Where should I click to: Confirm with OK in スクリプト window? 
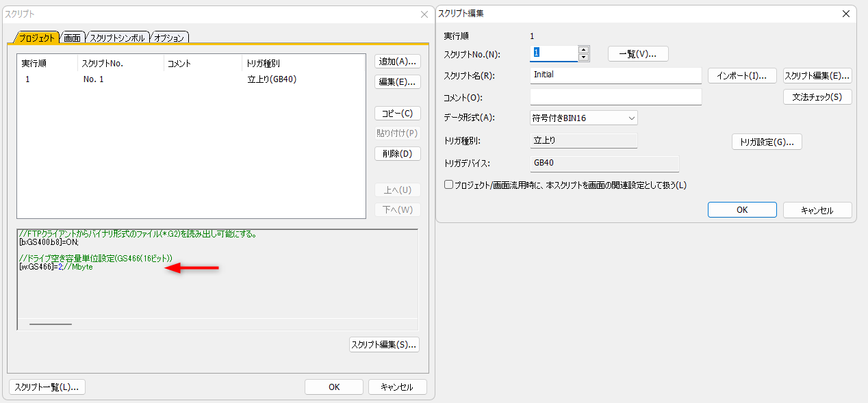coord(334,387)
